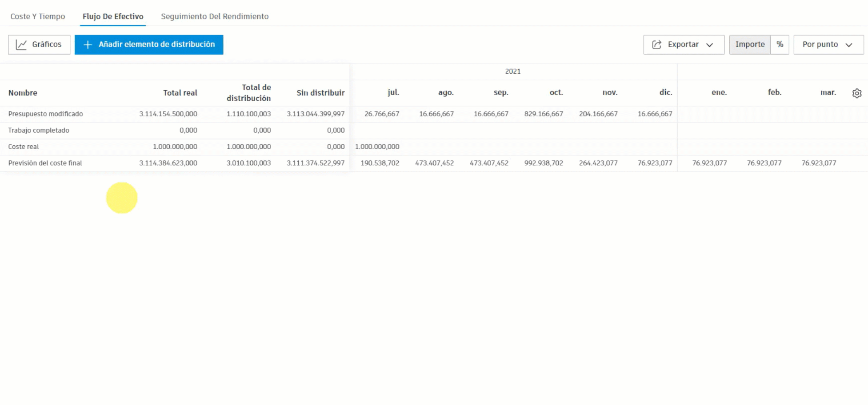Switch values display to percentage
This screenshot has width=868, height=405.
click(780, 44)
